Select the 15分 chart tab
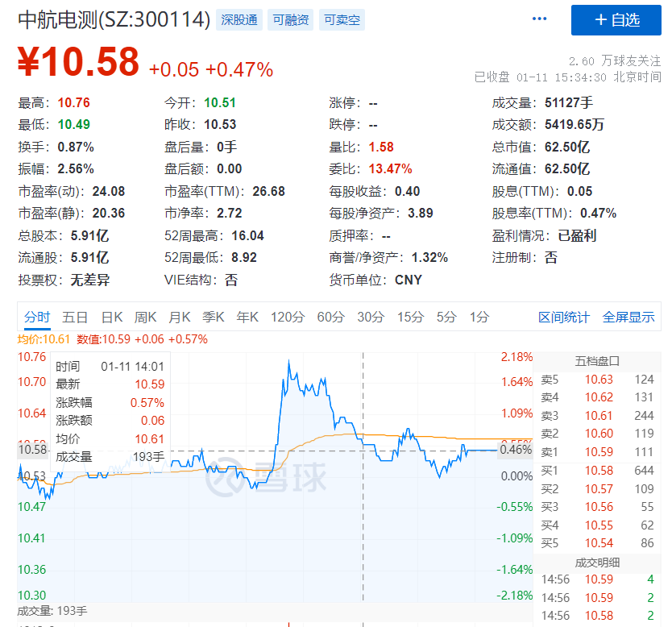 click(410, 318)
